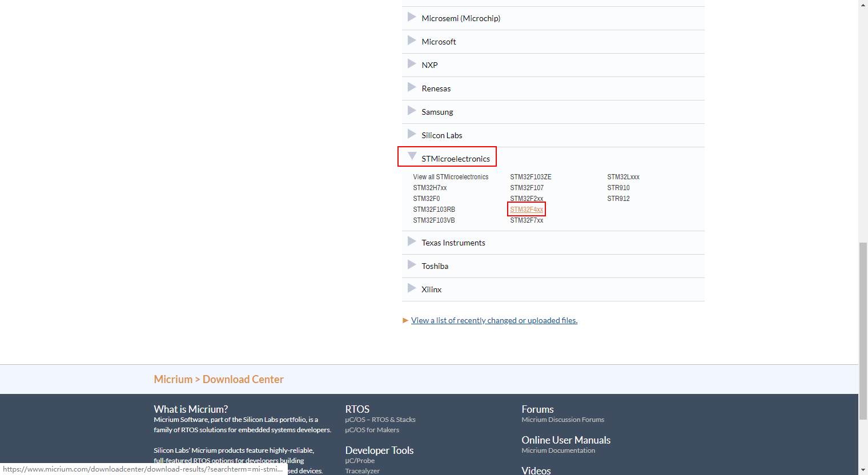Open Renesas vendor heading
The image size is (868, 475).
click(x=436, y=88)
